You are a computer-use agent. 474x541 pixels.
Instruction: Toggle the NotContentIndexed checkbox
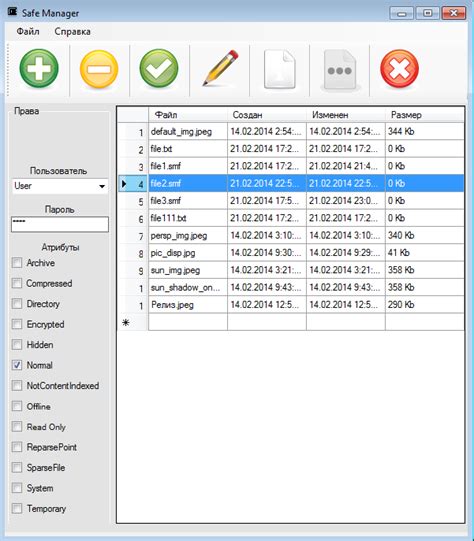click(17, 386)
